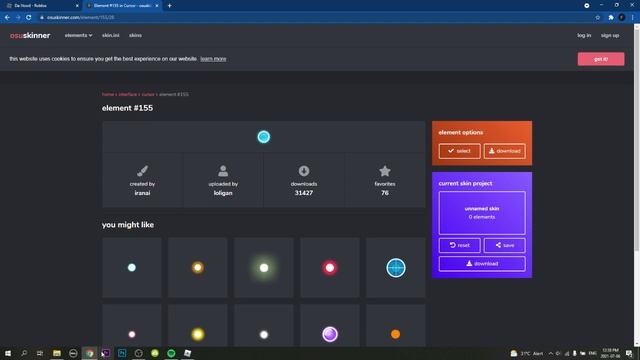640x360 pixels.
Task: Click the cyan cursor preview image
Action: [264, 137]
